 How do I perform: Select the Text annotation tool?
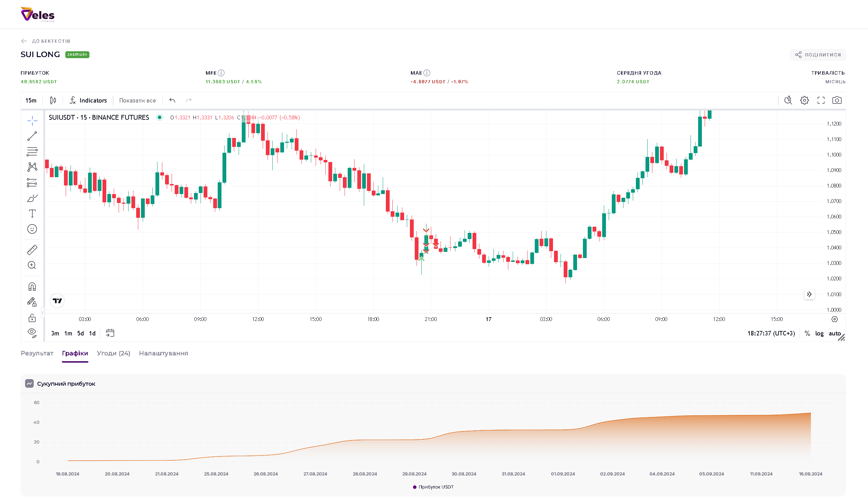coord(32,214)
